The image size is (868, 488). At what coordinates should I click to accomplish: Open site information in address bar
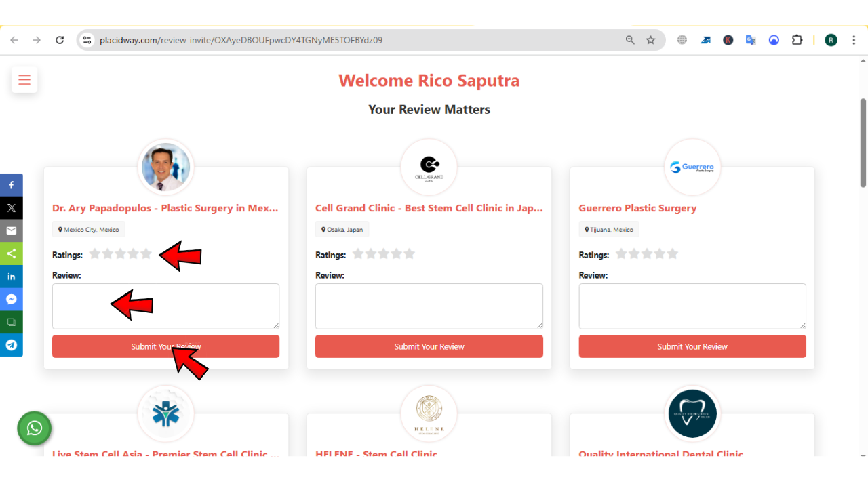(x=87, y=40)
